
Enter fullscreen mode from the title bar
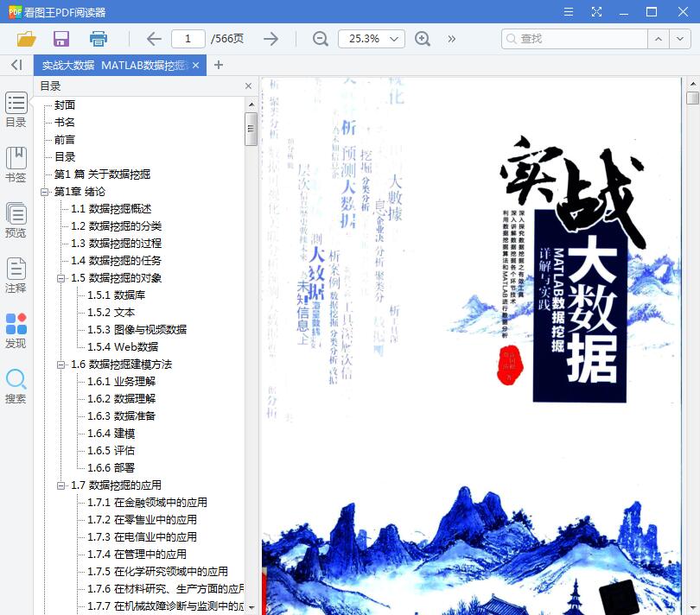(x=596, y=11)
